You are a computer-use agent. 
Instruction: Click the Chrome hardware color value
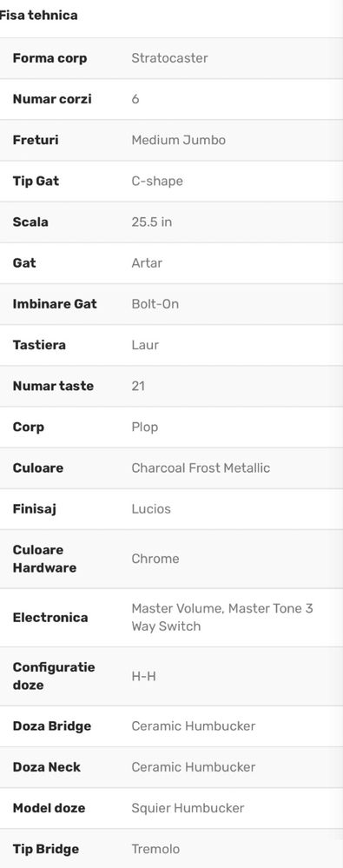(x=155, y=559)
